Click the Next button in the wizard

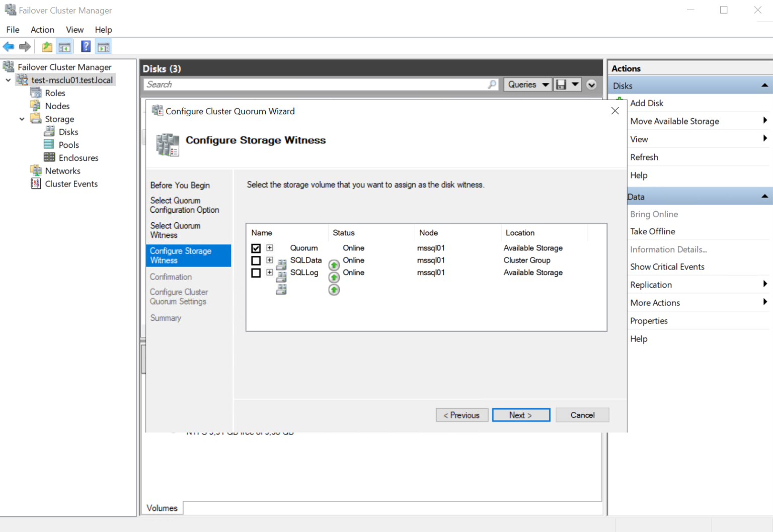(521, 415)
